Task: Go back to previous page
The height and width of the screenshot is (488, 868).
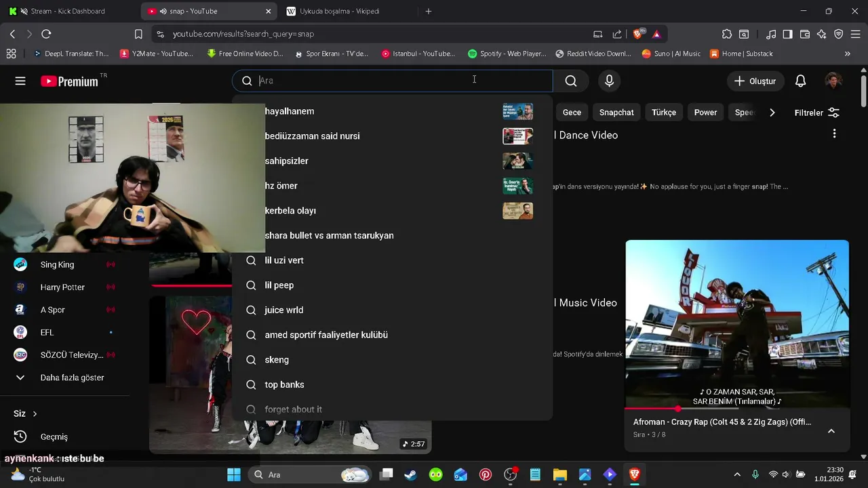Action: tap(12, 33)
